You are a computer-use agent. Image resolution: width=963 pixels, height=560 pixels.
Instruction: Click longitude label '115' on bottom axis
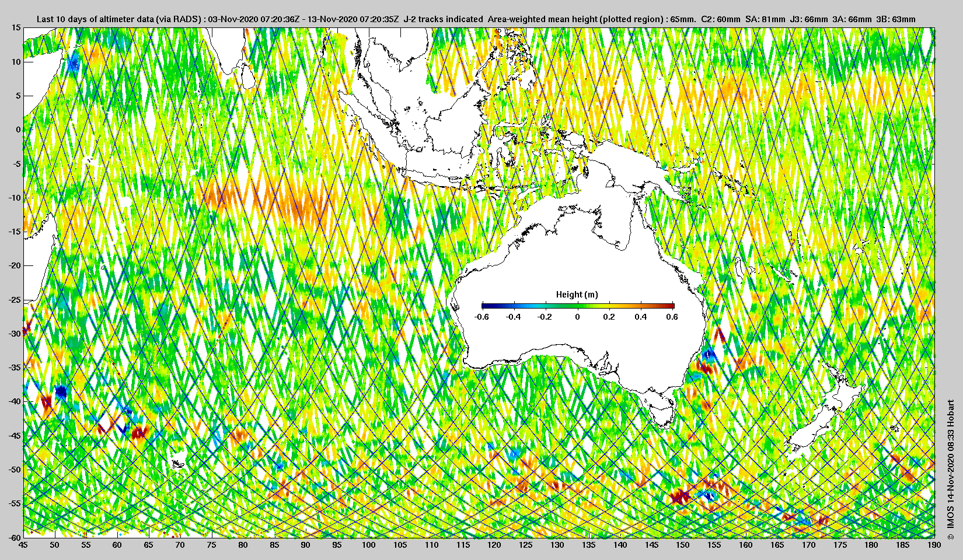click(463, 545)
